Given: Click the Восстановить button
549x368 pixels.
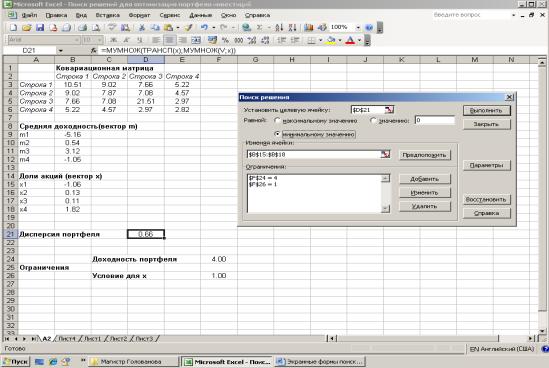Looking at the screenshot, I should [486, 199].
